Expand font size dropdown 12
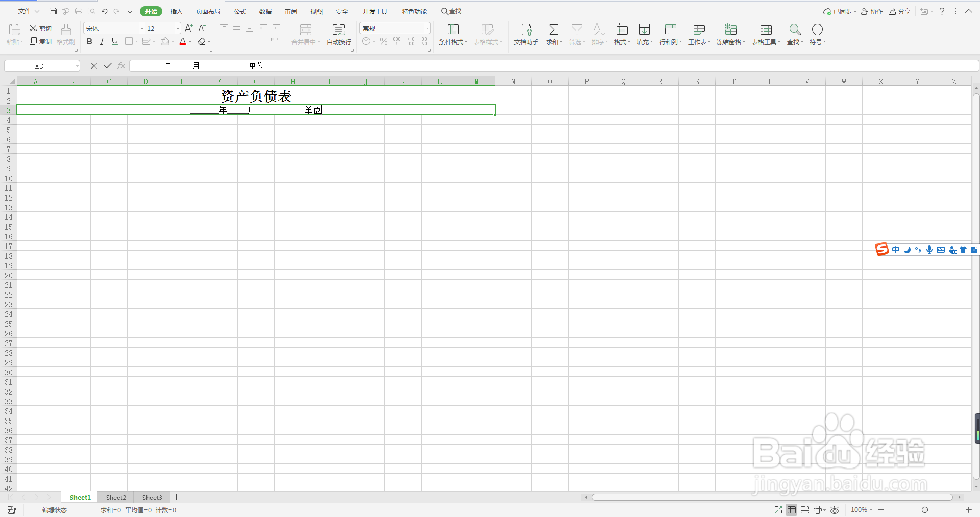Image resolution: width=980 pixels, height=517 pixels. pos(178,29)
